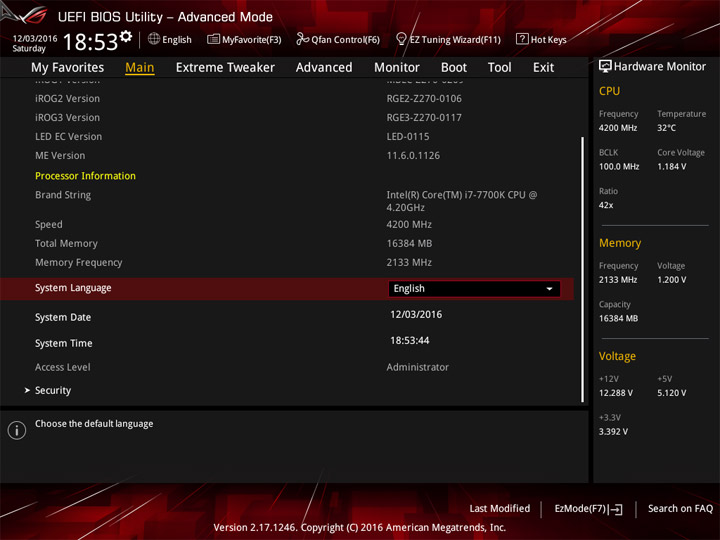Go to the Exit tab
Screen dimensions: 720x540
click(543, 68)
